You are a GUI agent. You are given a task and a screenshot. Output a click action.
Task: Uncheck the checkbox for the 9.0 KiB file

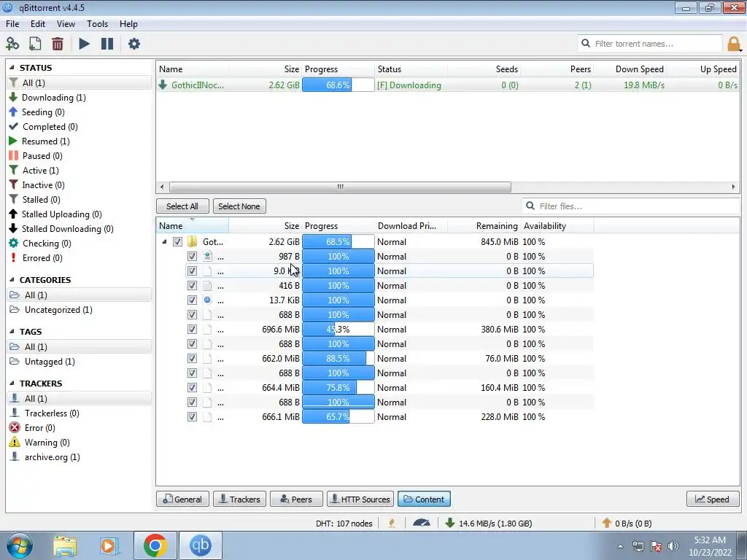pyautogui.click(x=192, y=271)
